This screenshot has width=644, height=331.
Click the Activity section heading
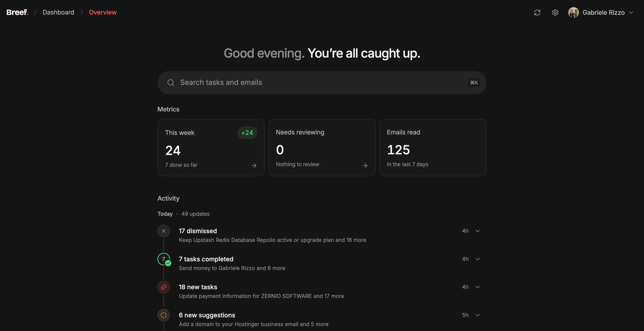pos(168,199)
